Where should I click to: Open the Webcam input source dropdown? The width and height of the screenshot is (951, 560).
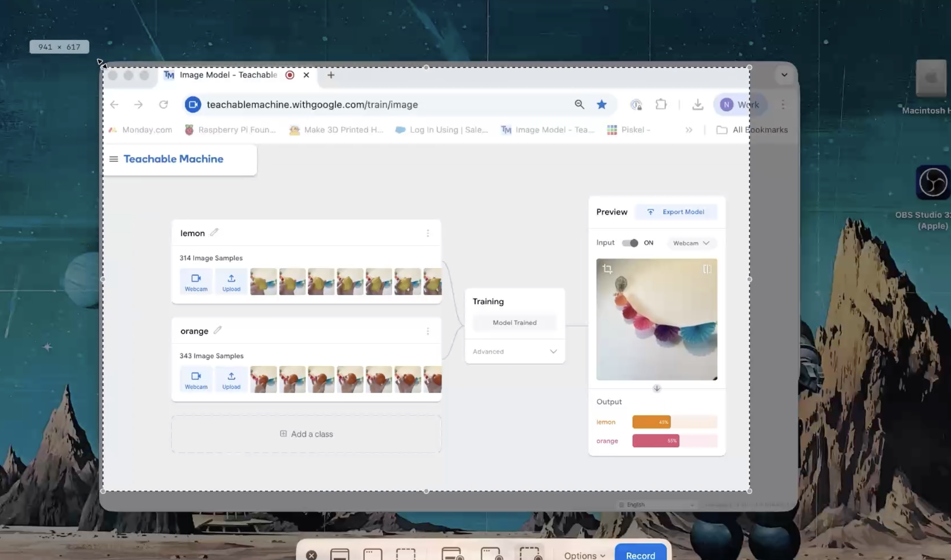(691, 243)
